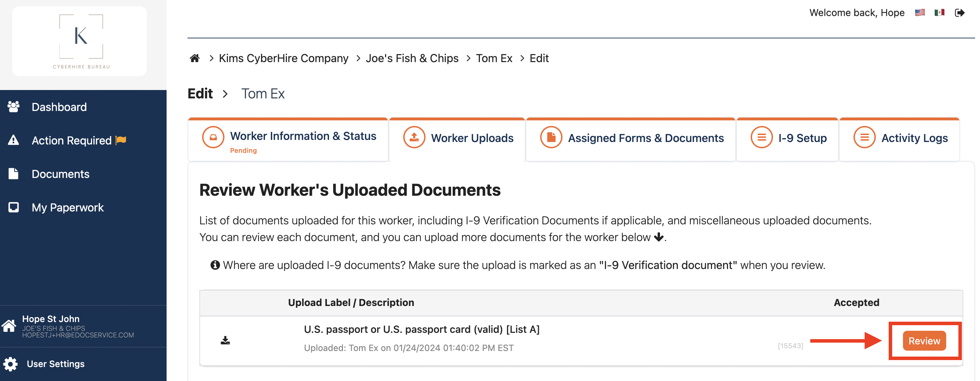The height and width of the screenshot is (381, 980).
Task: Open My Paperwork in the sidebar
Action: coord(68,208)
